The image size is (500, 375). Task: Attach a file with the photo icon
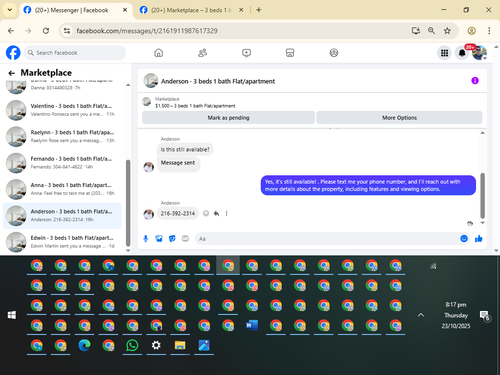159,239
